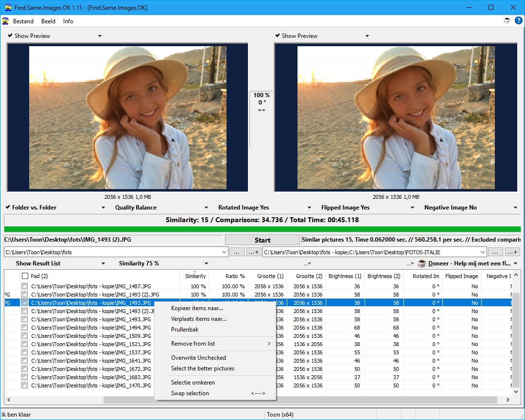The width and height of the screenshot is (525, 420).
Task: Click the 'Doneer - Help mij' link
Action: [469, 263]
